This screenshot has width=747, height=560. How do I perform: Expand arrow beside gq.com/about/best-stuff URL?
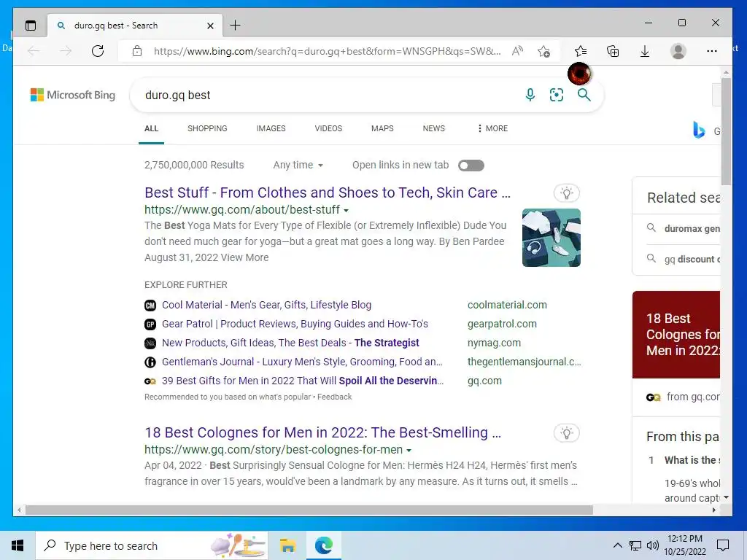click(347, 211)
